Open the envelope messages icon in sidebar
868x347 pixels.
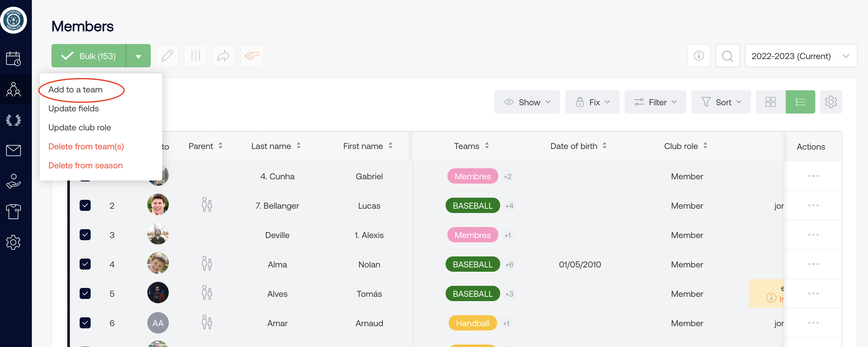pyautogui.click(x=13, y=151)
